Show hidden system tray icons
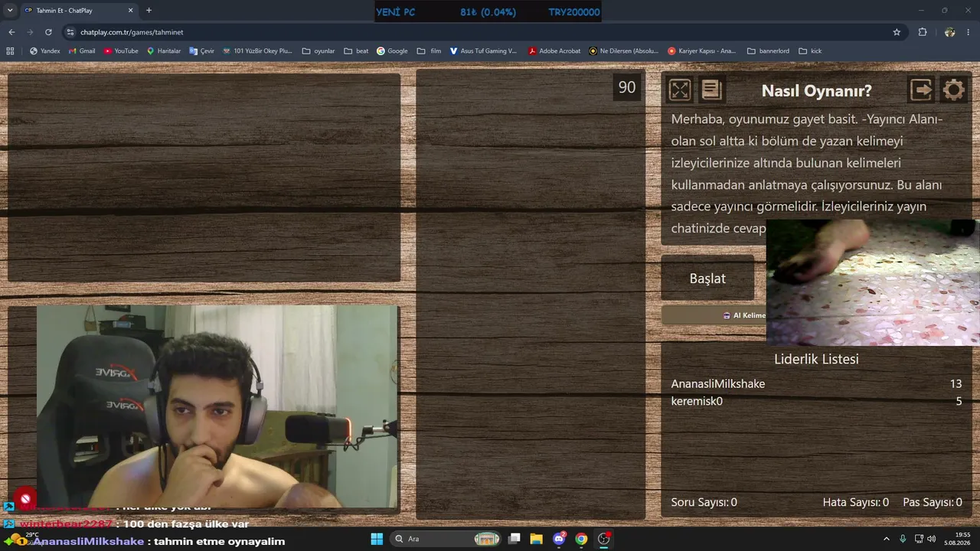 tap(887, 539)
